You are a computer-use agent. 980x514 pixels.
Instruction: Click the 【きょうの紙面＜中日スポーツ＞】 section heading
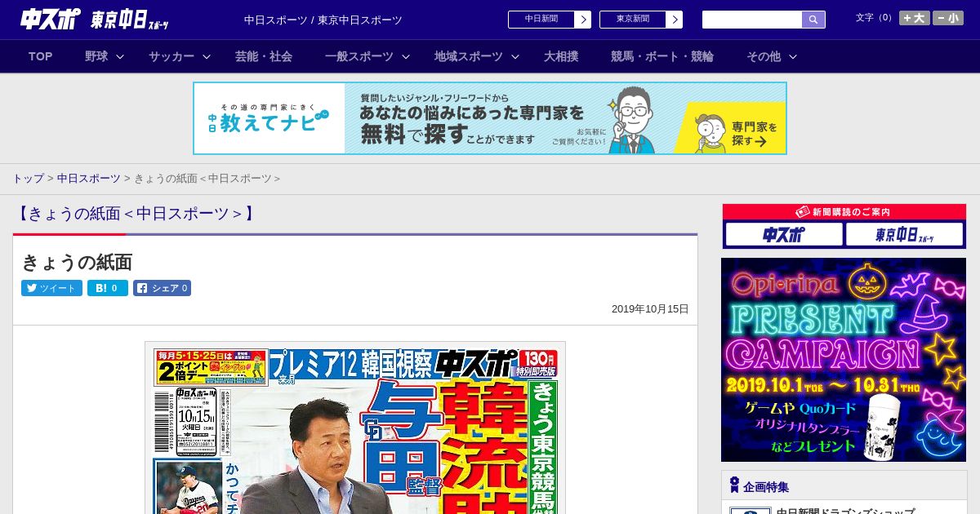[135, 214]
